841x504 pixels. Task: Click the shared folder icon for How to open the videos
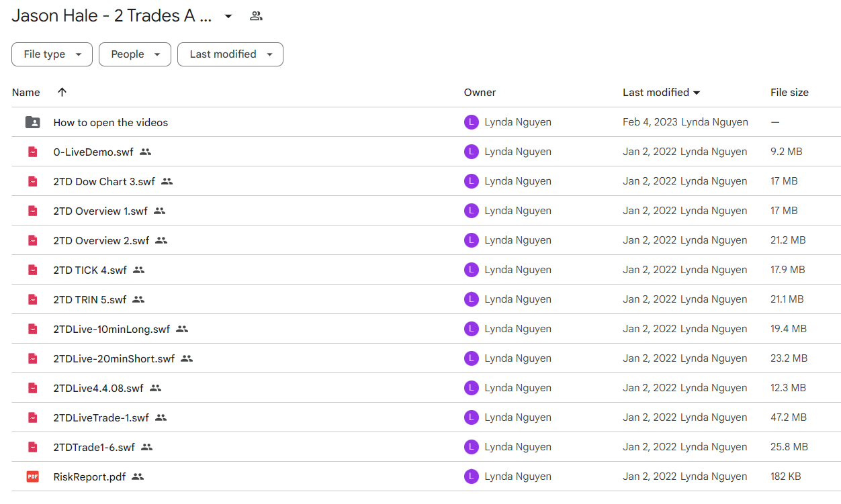[32, 122]
